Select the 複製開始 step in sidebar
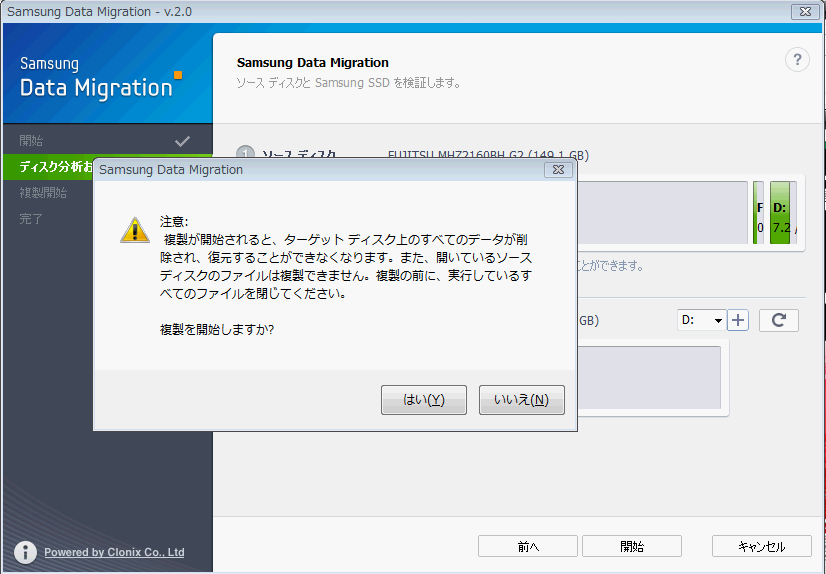This screenshot has width=826, height=574. (x=43, y=192)
